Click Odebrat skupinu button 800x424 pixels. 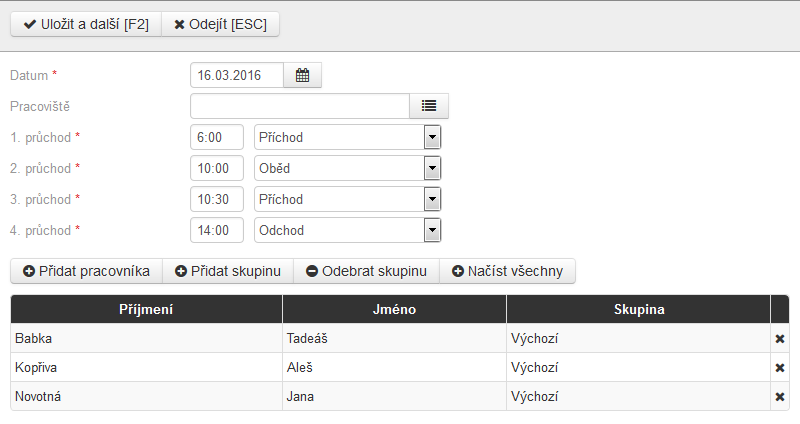point(366,271)
